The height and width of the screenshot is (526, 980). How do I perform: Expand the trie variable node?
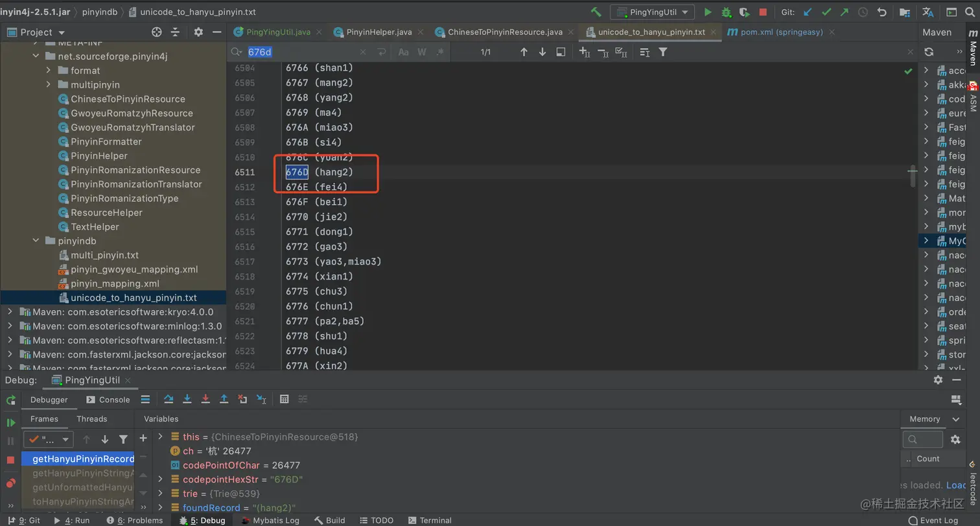tap(160, 494)
